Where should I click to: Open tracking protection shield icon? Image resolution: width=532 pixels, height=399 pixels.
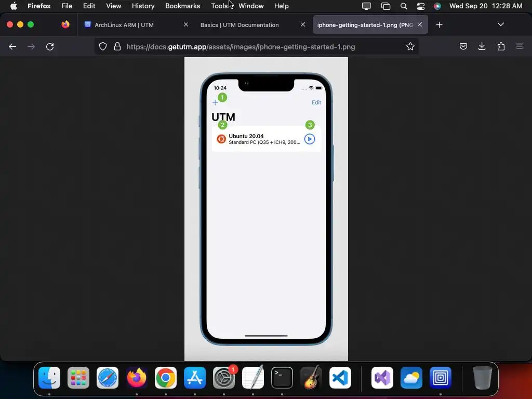pyautogui.click(x=103, y=46)
